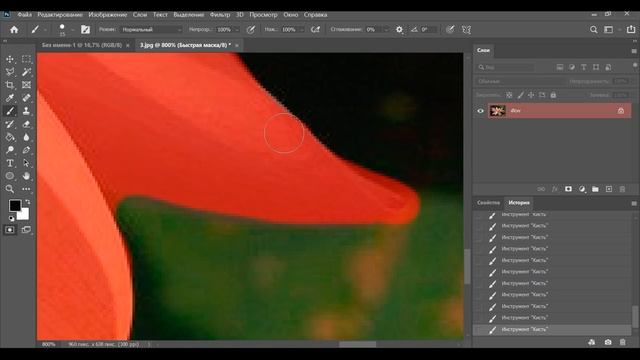Screen dimensions: 640x360
Task: Select the Crop tool
Action: [x=10, y=85]
